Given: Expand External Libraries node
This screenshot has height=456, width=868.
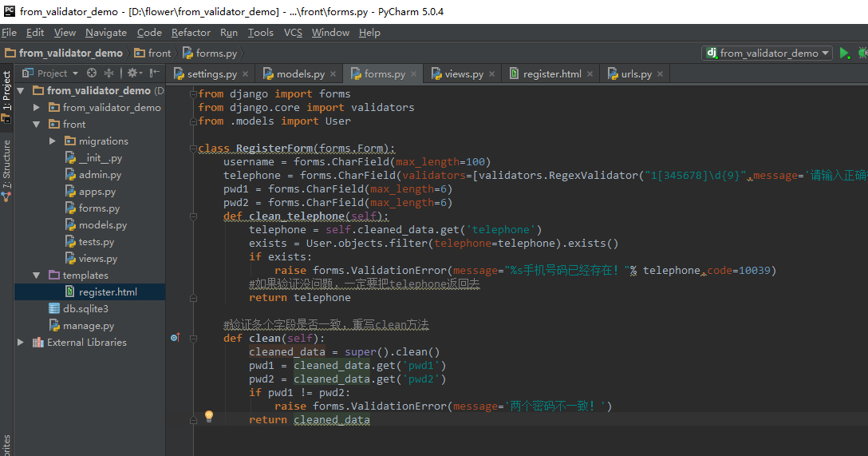Looking at the screenshot, I should click(21, 343).
